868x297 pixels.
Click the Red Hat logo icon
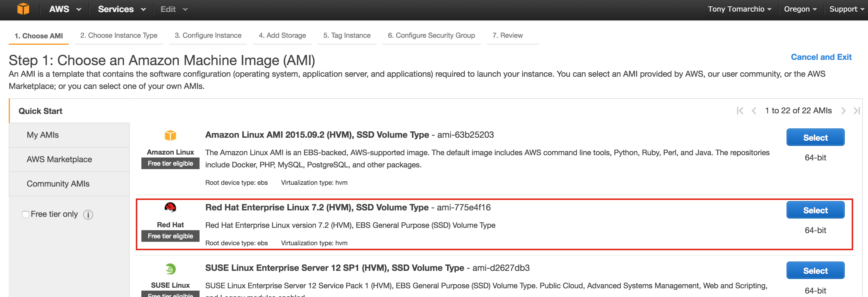170,207
